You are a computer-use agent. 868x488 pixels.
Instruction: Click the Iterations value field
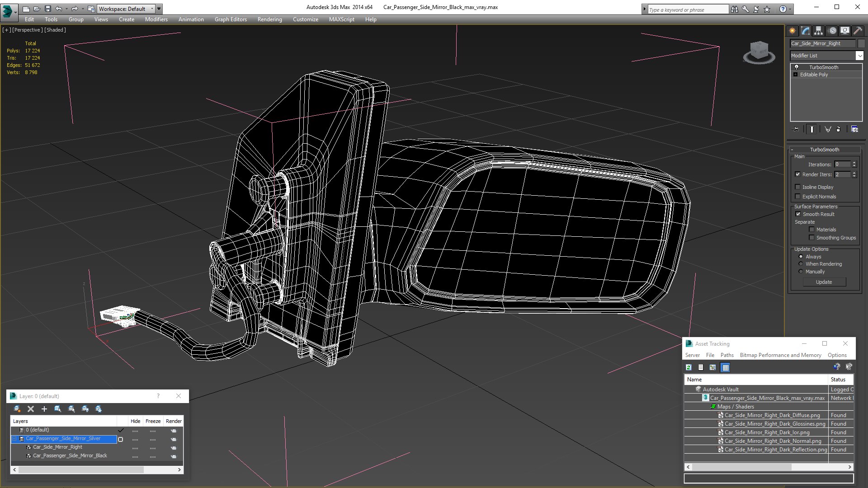pyautogui.click(x=842, y=164)
